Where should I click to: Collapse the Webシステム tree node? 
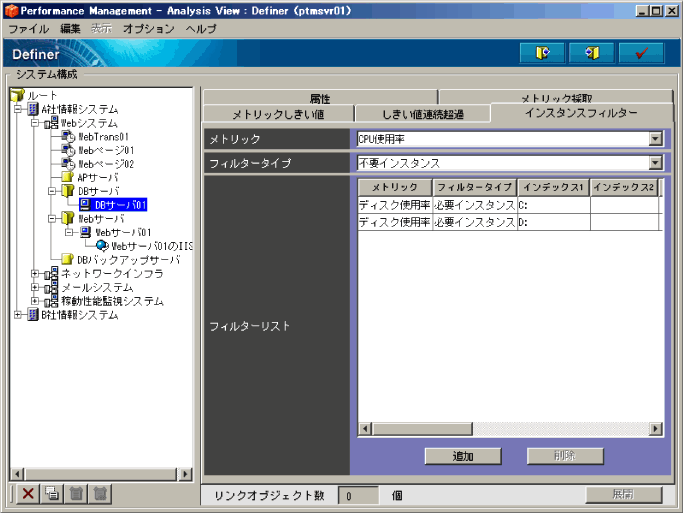click(x=34, y=123)
